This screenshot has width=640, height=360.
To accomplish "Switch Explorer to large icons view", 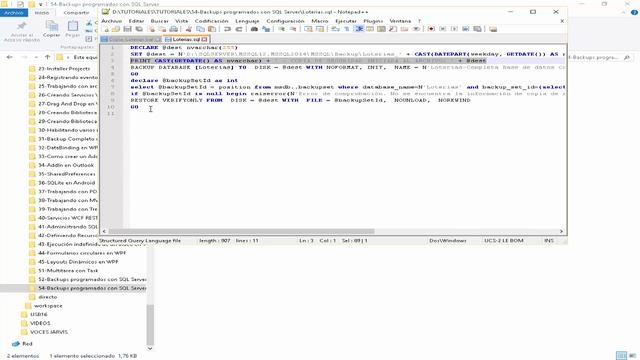I will click(633, 356).
